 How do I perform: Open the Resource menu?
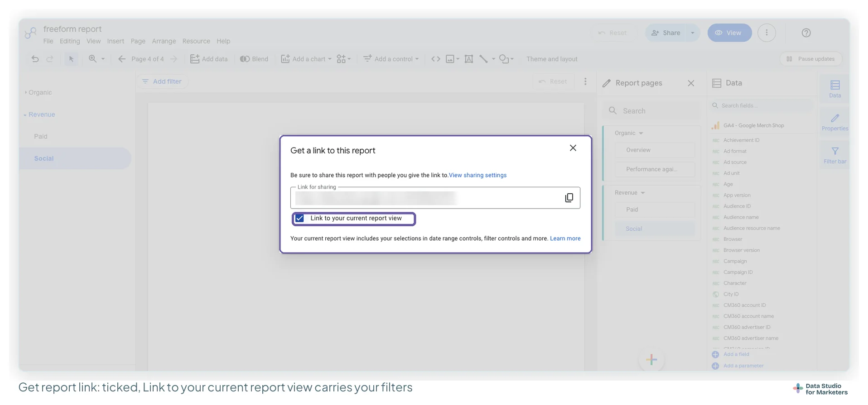click(196, 41)
